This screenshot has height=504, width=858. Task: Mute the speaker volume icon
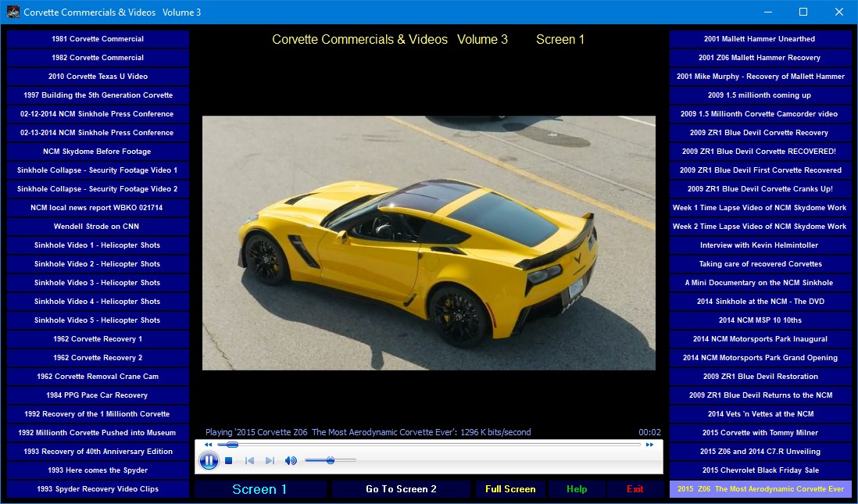(x=291, y=461)
